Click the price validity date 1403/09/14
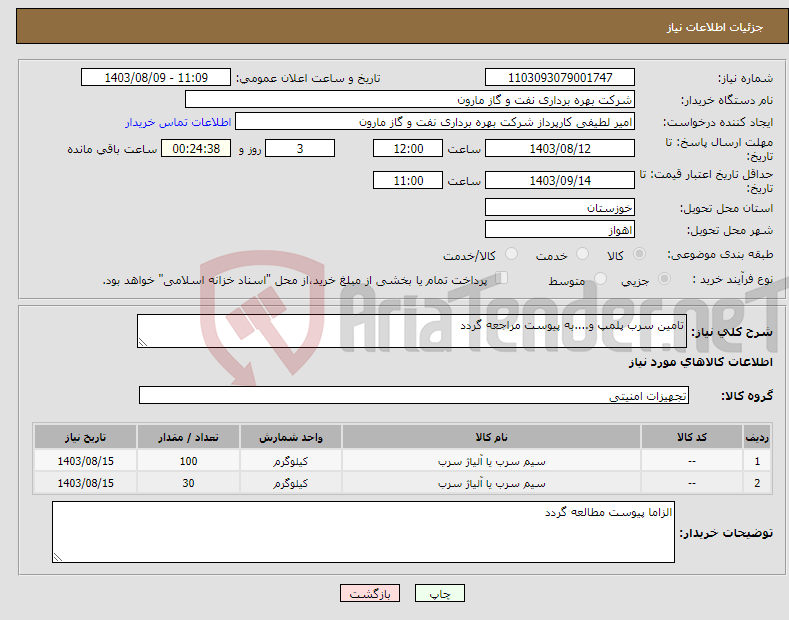The height and width of the screenshot is (620, 789). [x=560, y=180]
